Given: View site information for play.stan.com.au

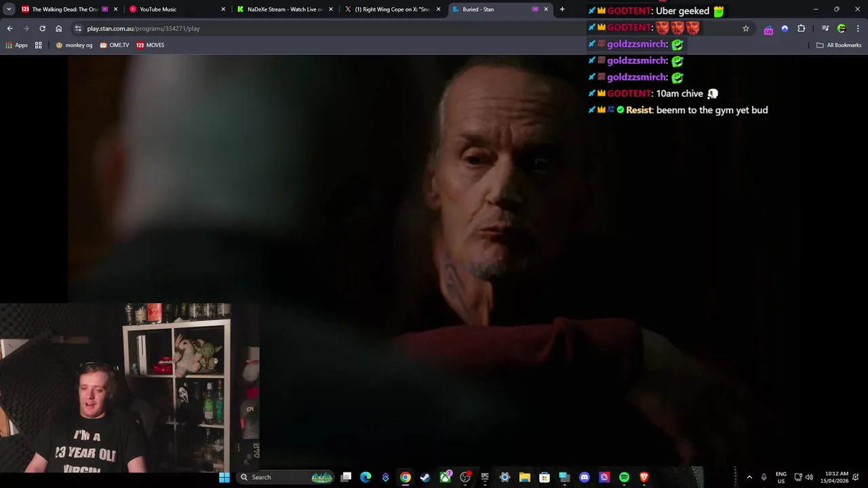Looking at the screenshot, I should pyautogui.click(x=78, y=28).
